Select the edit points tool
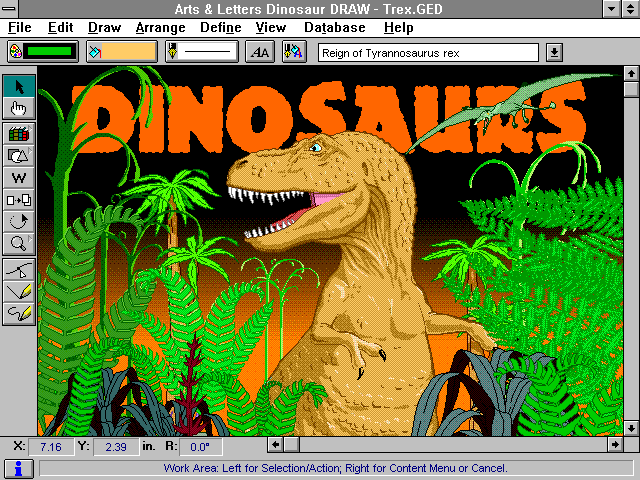The width and height of the screenshot is (640, 480). click(x=19, y=270)
